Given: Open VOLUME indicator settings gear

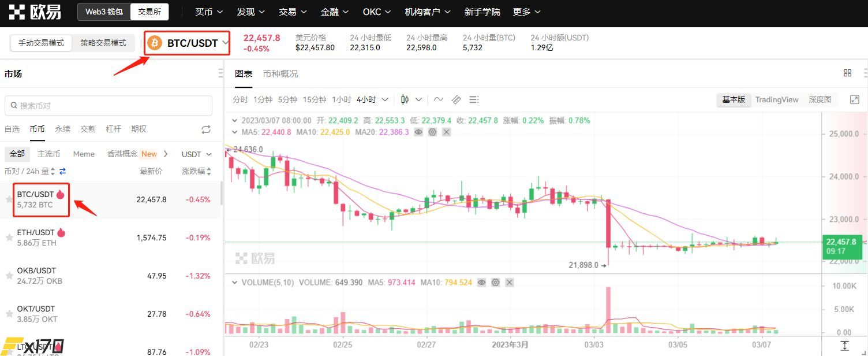Looking at the screenshot, I should tap(496, 283).
